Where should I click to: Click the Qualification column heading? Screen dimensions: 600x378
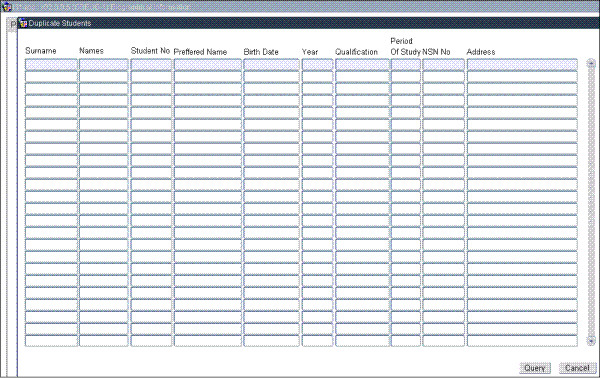tap(356, 52)
